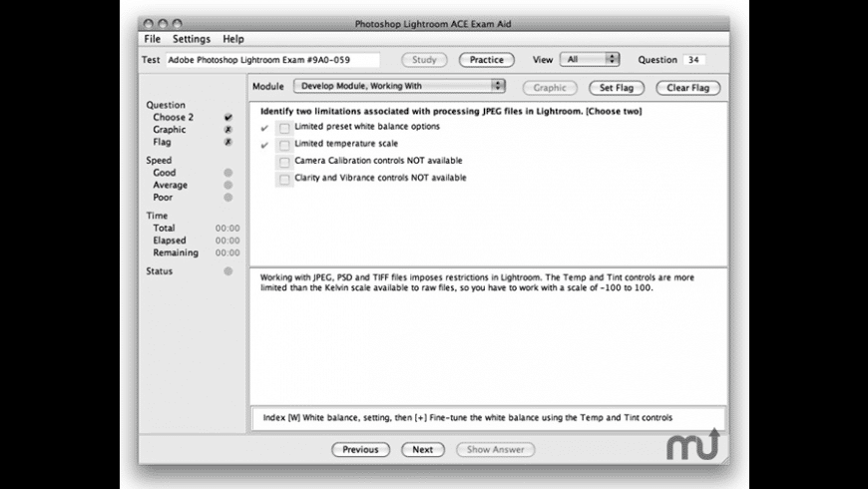Click the window title Photoshop Lightroom ACE Exam Aid
The height and width of the screenshot is (489, 868).
[x=433, y=24]
